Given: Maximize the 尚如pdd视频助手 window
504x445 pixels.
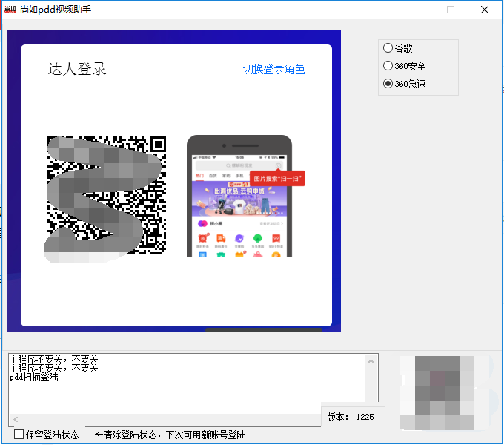Looking at the screenshot, I should pyautogui.click(x=451, y=10).
